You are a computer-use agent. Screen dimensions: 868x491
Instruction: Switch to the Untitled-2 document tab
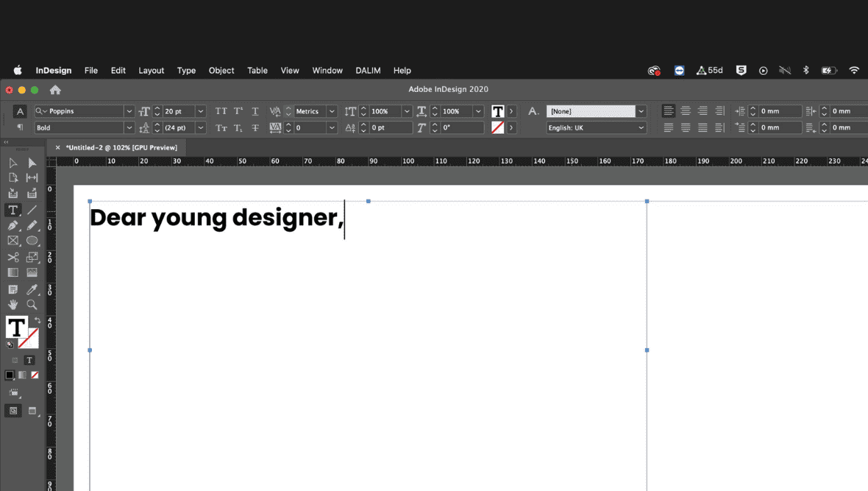pos(121,147)
